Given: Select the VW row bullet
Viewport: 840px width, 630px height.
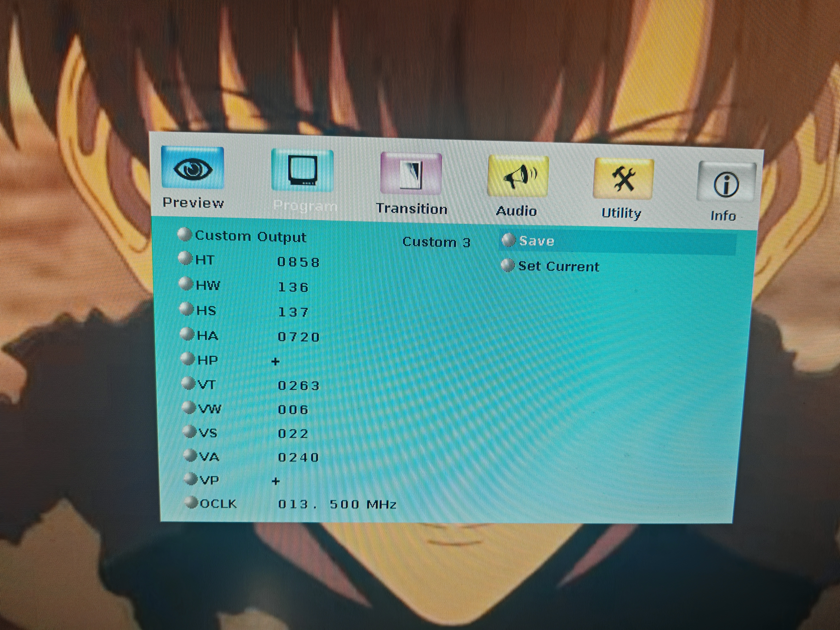Looking at the screenshot, I should [x=189, y=407].
